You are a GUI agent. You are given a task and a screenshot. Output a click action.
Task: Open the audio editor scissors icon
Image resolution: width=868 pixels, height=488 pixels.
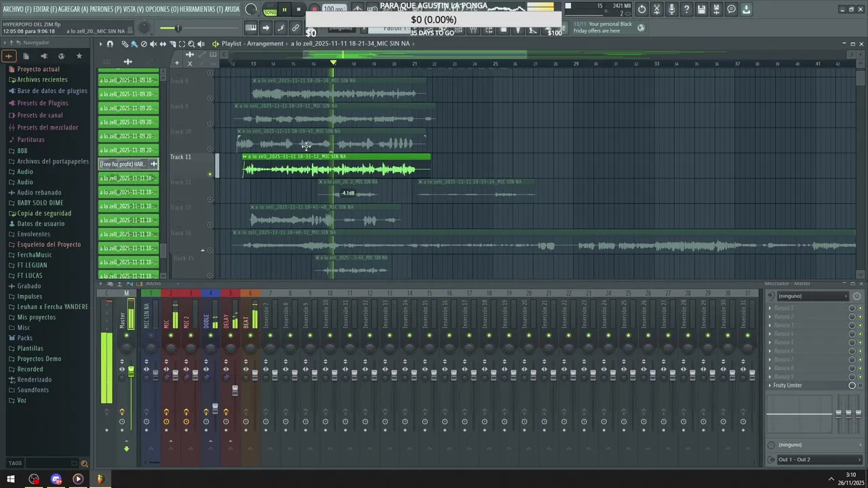[657, 9]
